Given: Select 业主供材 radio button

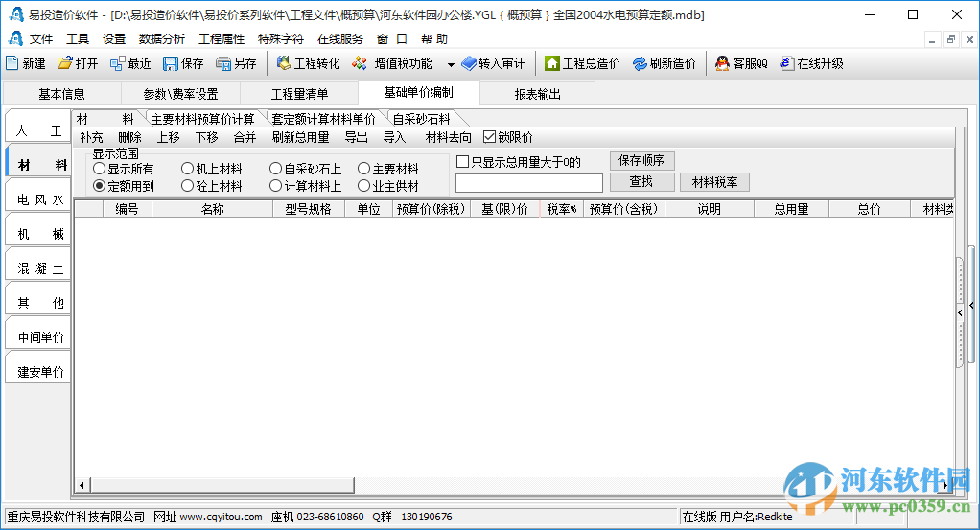Looking at the screenshot, I should [x=363, y=186].
